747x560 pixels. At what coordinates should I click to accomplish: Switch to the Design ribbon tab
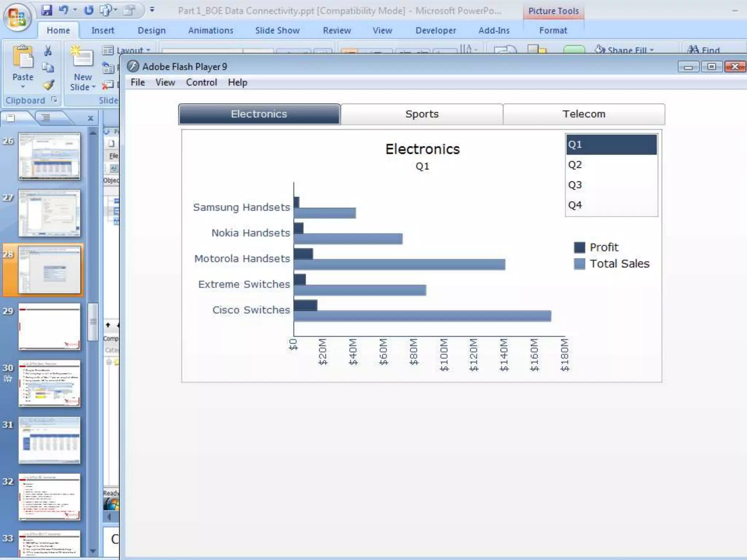[152, 30]
